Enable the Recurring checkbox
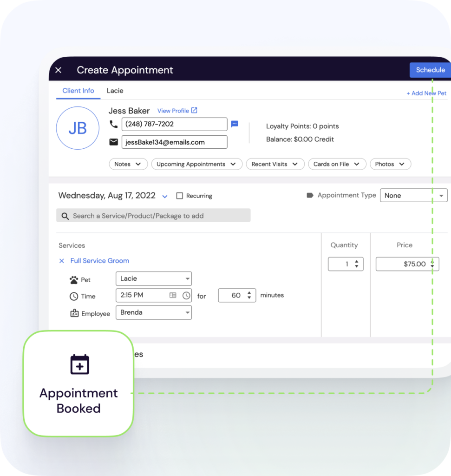The height and width of the screenshot is (476, 451). point(180,196)
